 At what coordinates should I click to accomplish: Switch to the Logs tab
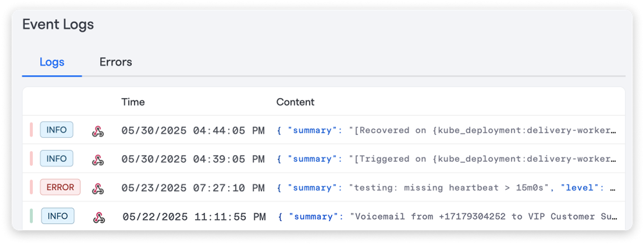tap(52, 62)
